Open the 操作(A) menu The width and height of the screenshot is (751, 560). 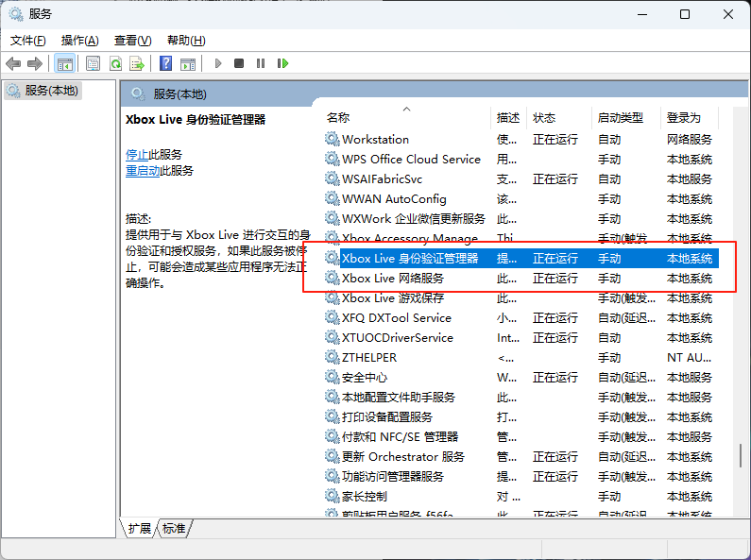[x=79, y=41]
